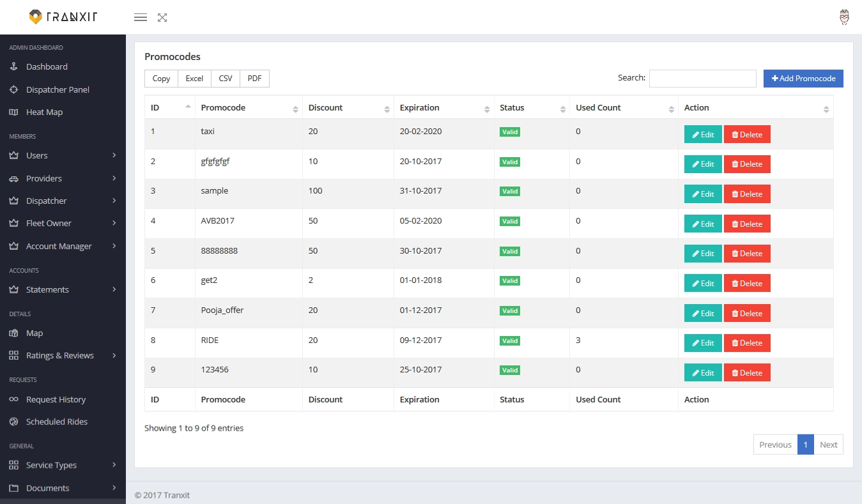Click the Ratings & Reviews grid icon
The width and height of the screenshot is (862, 504).
[x=14, y=355]
